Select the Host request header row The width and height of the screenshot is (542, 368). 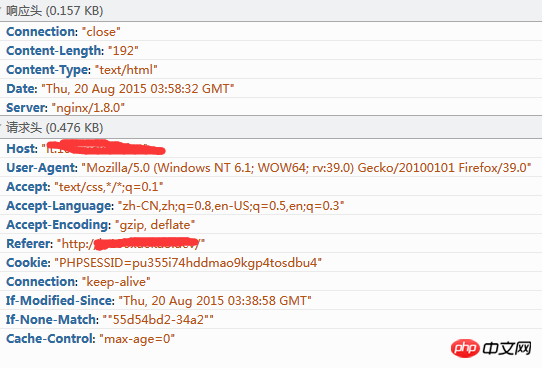coord(271,149)
